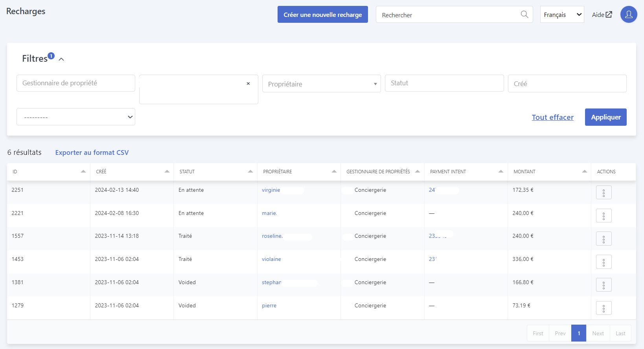The image size is (644, 349).
Task: Sort by Statut column arrow
Action: (250, 171)
